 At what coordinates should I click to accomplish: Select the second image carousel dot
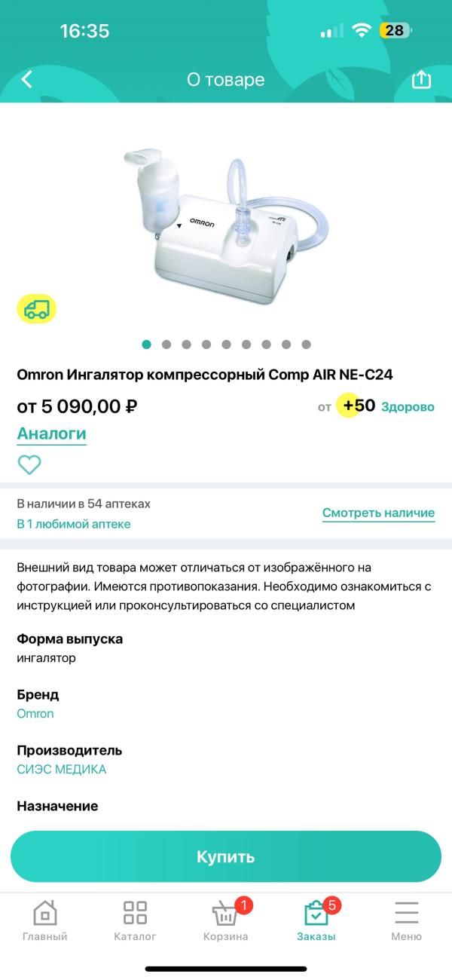pyautogui.click(x=166, y=345)
